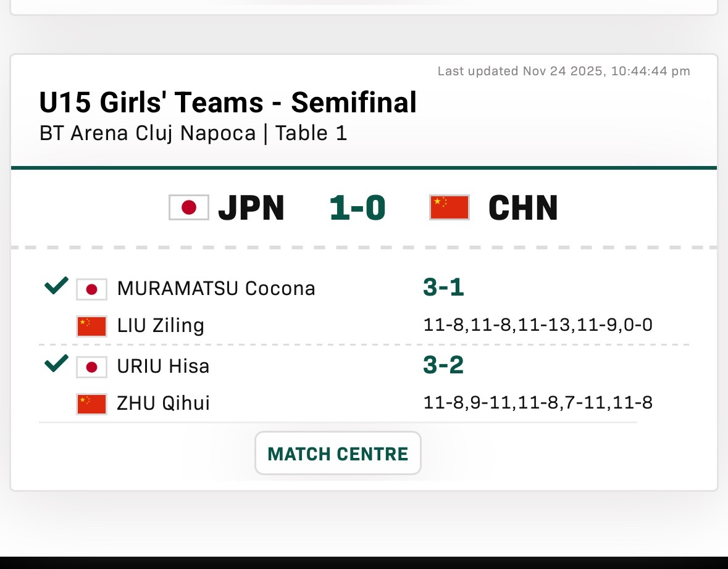Click the winner checkmark beside MURAMATSU Cocona
This screenshot has width=728, height=569.
[56, 287]
